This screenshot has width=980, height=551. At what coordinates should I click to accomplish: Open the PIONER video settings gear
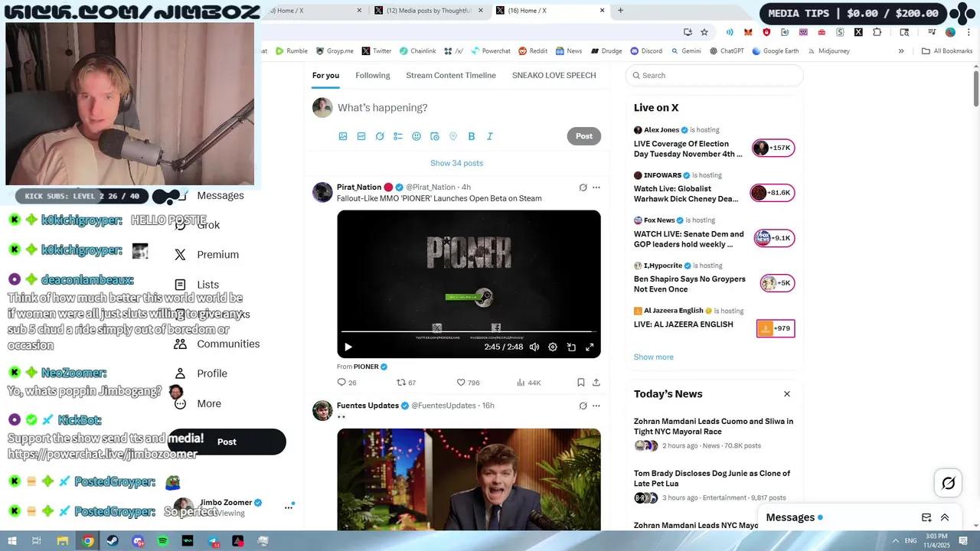click(x=553, y=347)
